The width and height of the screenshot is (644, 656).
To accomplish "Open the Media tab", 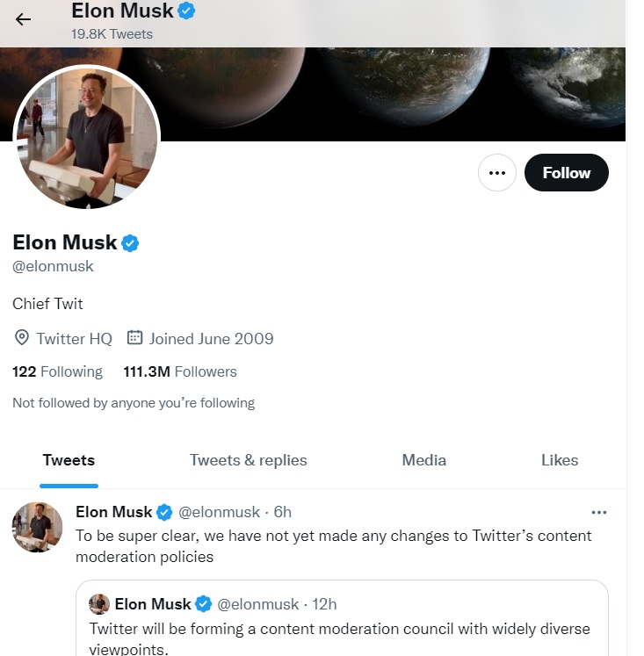I will coord(424,460).
